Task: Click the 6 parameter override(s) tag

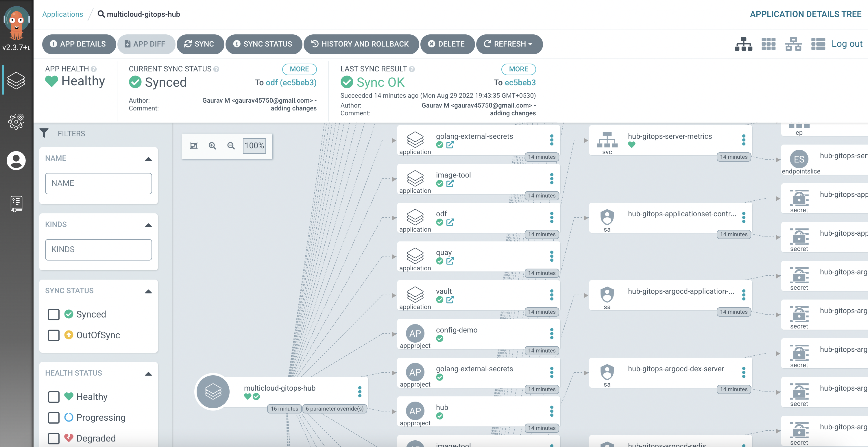Action: 335,409
